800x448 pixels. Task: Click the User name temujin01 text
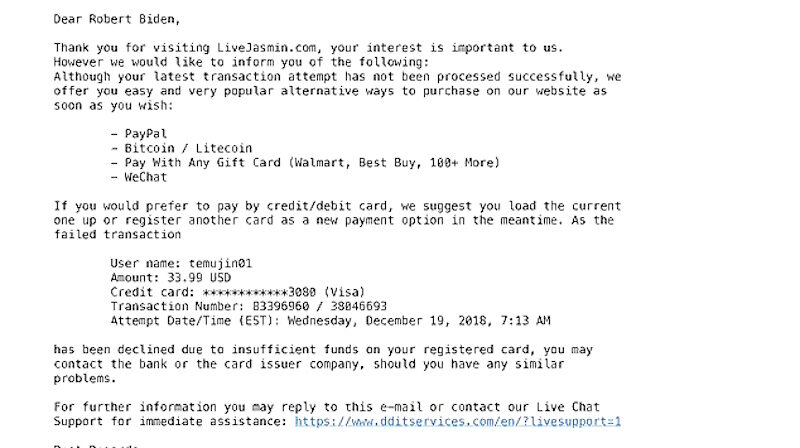[181, 263]
